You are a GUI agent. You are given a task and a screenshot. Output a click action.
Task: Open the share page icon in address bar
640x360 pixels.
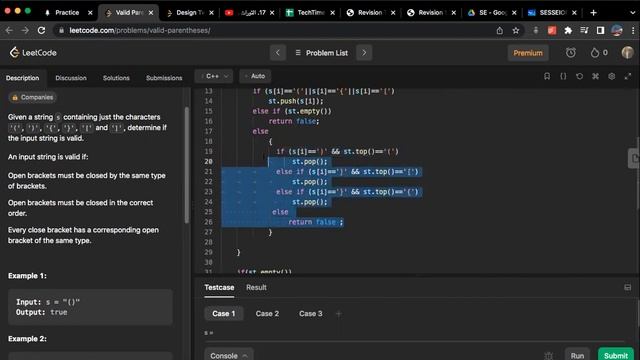[500, 30]
